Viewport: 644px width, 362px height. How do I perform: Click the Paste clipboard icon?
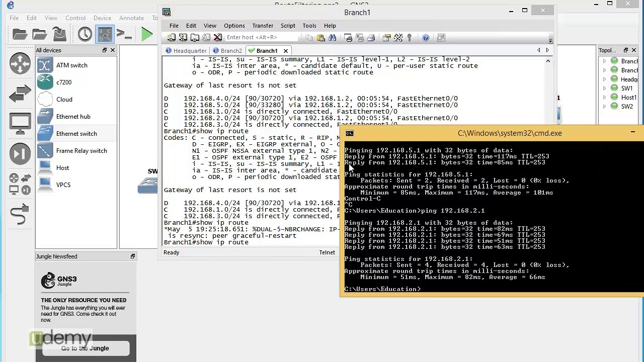[x=320, y=38]
